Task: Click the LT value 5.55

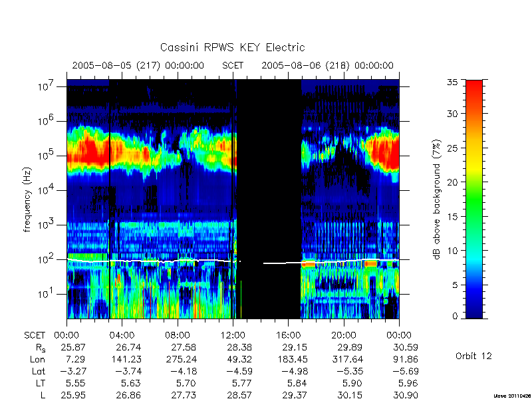Action: pyautogui.click(x=75, y=383)
